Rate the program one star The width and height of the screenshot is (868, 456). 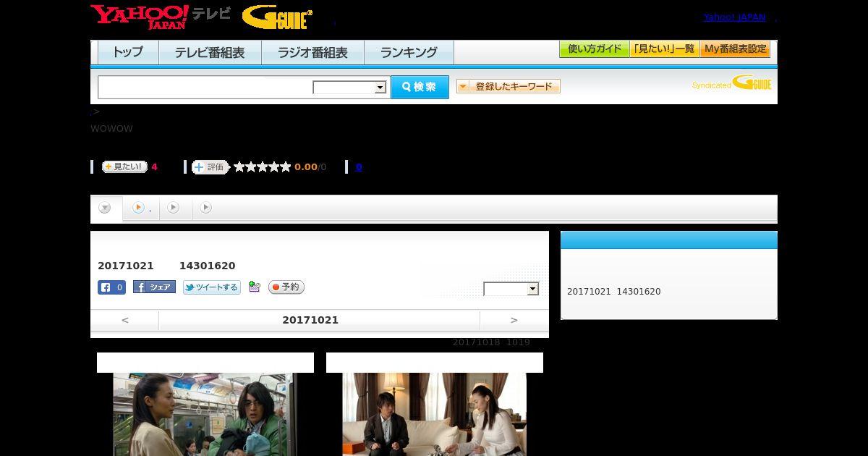pos(239,167)
